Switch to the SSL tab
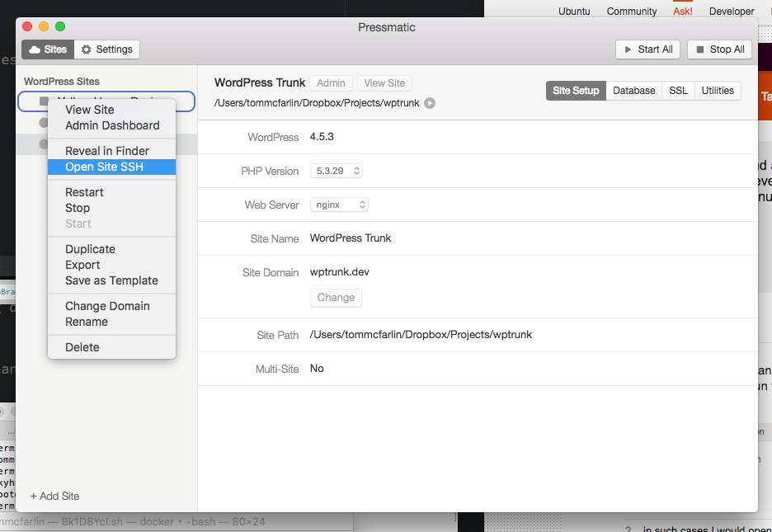Screen dimensions: 772x532 coord(678,91)
